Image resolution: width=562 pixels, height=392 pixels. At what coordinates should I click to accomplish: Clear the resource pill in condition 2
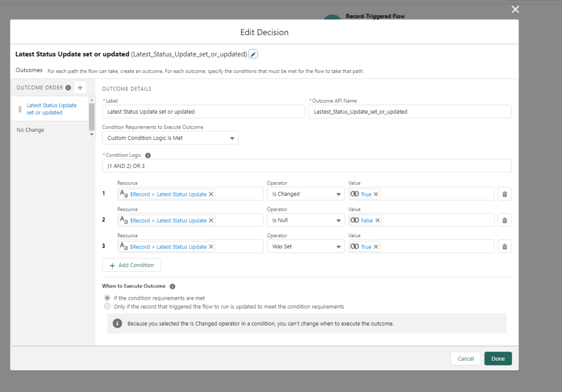point(211,220)
